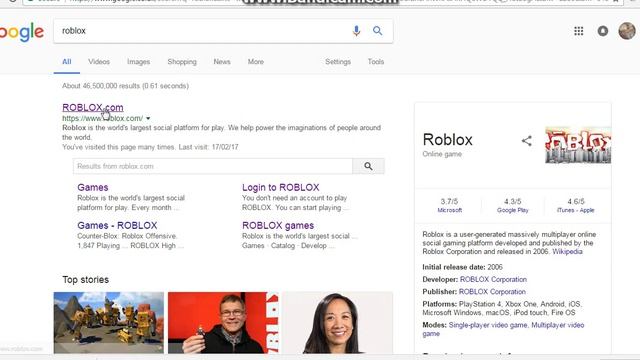Click the Google logo
This screenshot has width=640, height=360.
point(22,32)
